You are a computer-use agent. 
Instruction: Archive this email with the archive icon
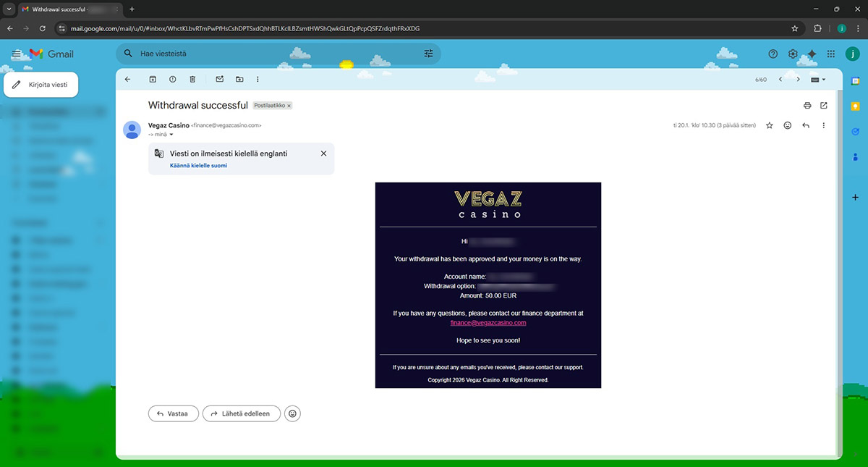153,79
